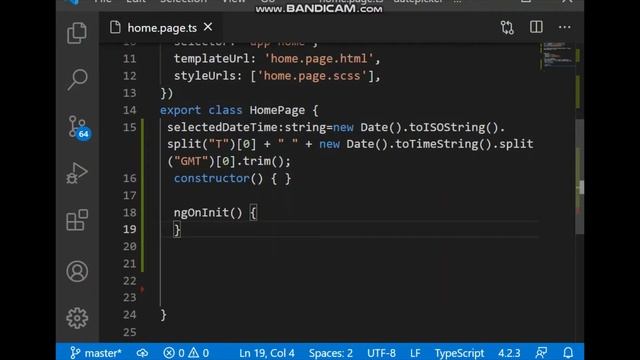Viewport: 640px width, 360px height.
Task: Click the export keyword on line 14
Action: pyautogui.click(x=180, y=110)
